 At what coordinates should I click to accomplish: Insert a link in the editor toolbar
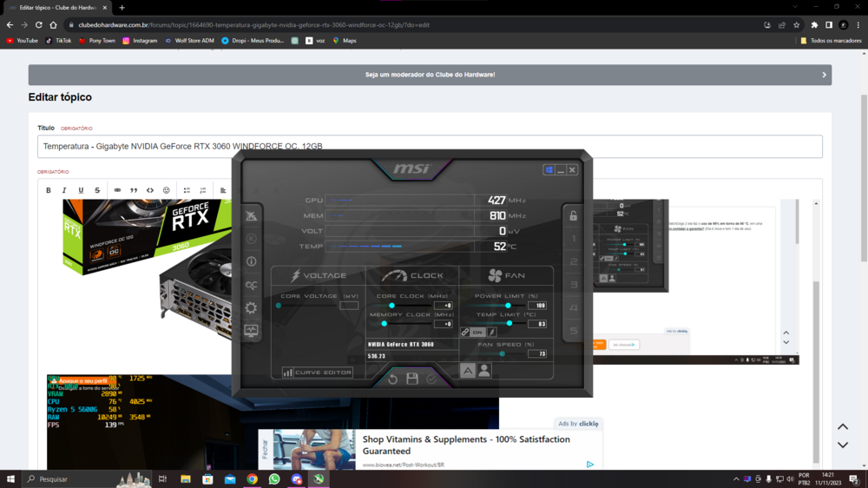(x=117, y=190)
